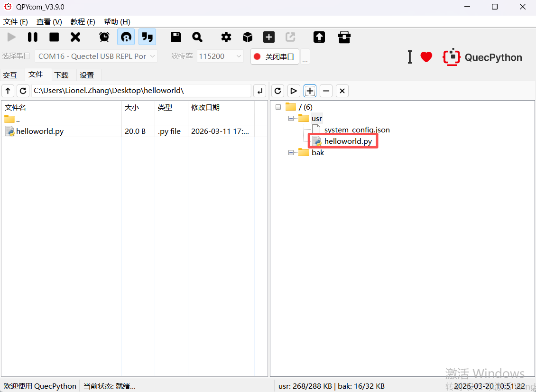The height and width of the screenshot is (392, 536).
Task: Open the gear settings toolbar icon
Action: 226,37
